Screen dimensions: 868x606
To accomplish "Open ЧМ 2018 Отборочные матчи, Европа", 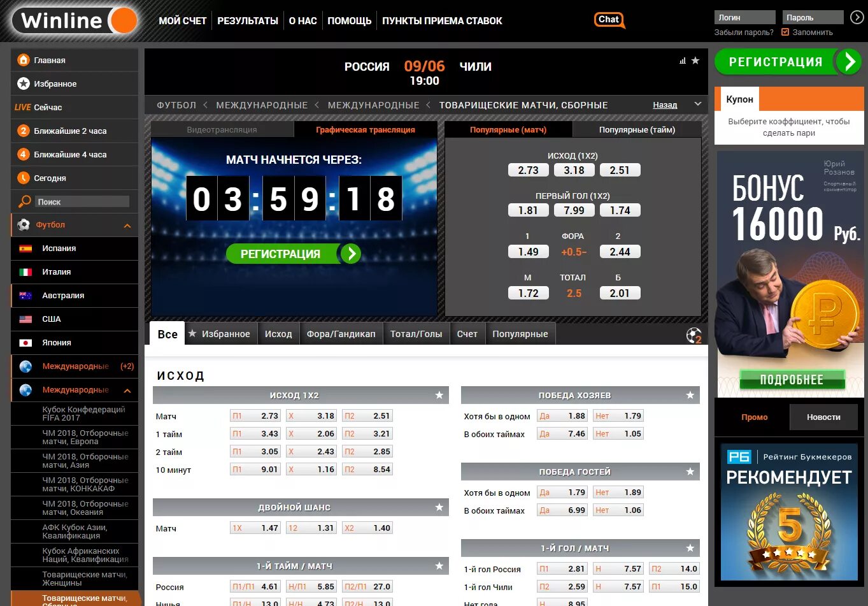I will [85, 437].
